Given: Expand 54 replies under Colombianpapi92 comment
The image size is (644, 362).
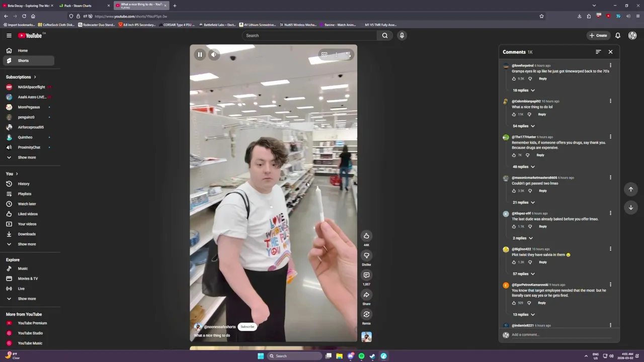Looking at the screenshot, I should tap(523, 126).
